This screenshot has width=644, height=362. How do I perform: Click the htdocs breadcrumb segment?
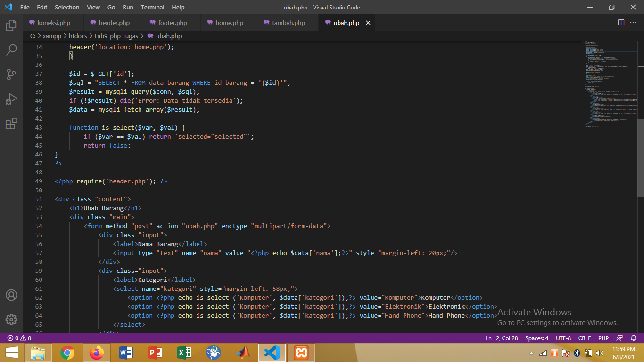(x=78, y=36)
